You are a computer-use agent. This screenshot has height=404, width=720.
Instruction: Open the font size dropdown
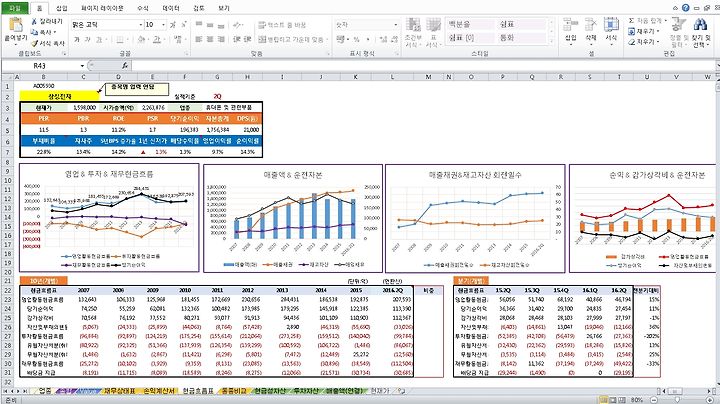pos(163,25)
